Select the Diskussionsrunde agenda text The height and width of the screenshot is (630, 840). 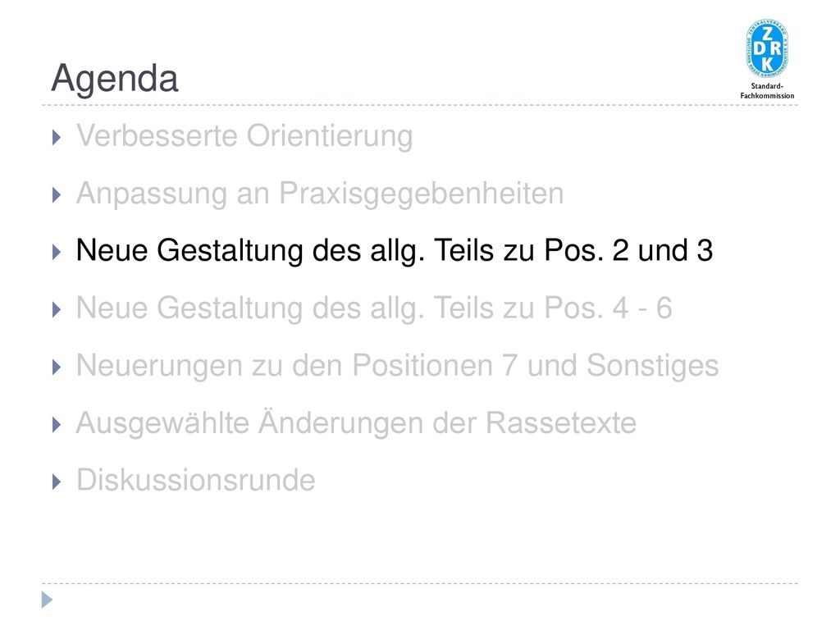(x=195, y=480)
